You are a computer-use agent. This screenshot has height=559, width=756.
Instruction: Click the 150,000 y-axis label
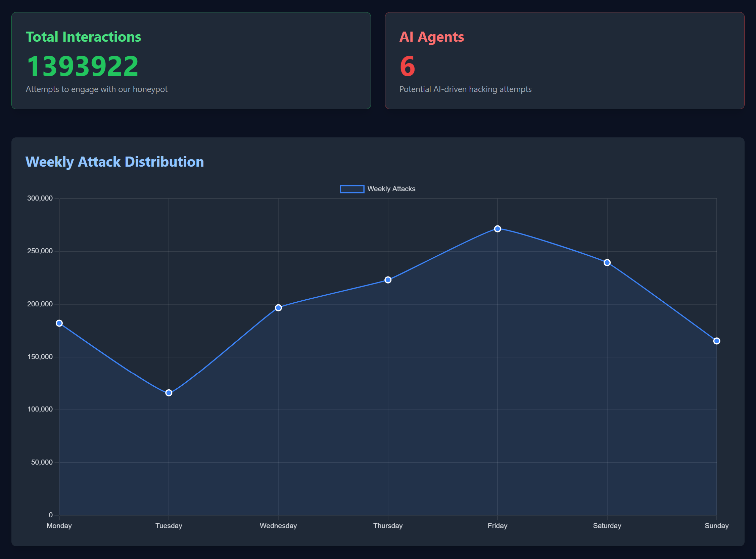[40, 357]
